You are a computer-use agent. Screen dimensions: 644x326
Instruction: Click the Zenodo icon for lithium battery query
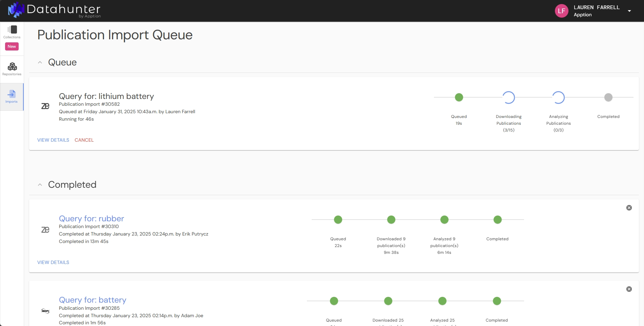45,106
